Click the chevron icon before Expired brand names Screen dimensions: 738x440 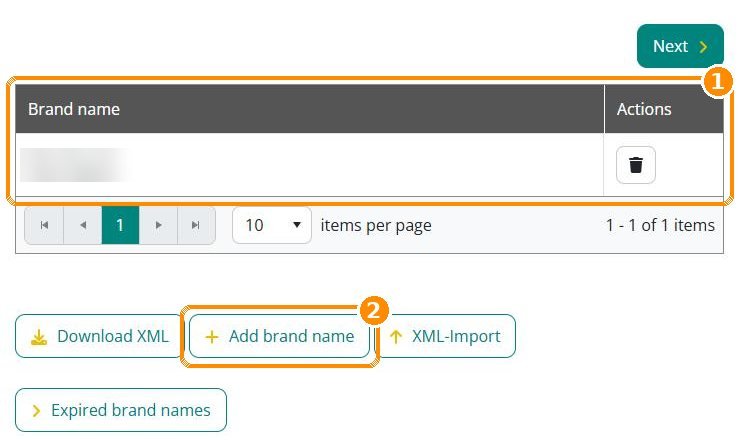tap(36, 410)
